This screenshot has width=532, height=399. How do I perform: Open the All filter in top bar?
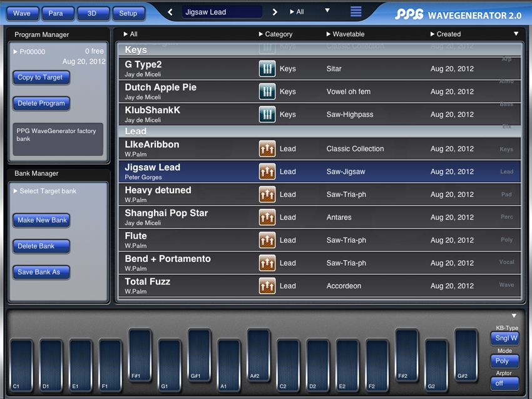pos(297,12)
